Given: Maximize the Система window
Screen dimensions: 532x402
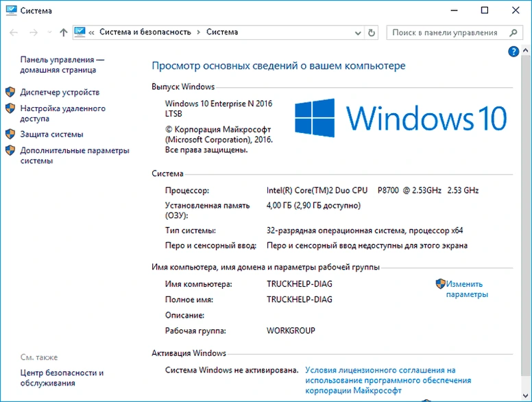Looking at the screenshot, I should click(x=485, y=10).
